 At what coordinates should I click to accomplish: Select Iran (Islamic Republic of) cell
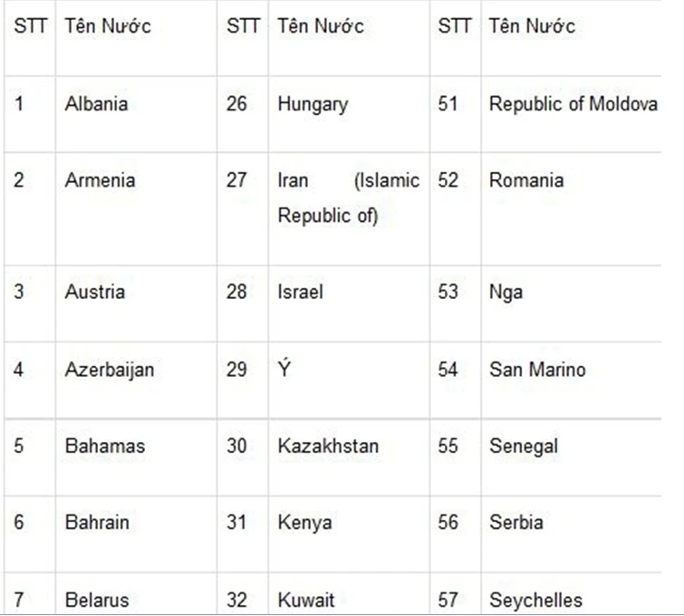(x=348, y=197)
